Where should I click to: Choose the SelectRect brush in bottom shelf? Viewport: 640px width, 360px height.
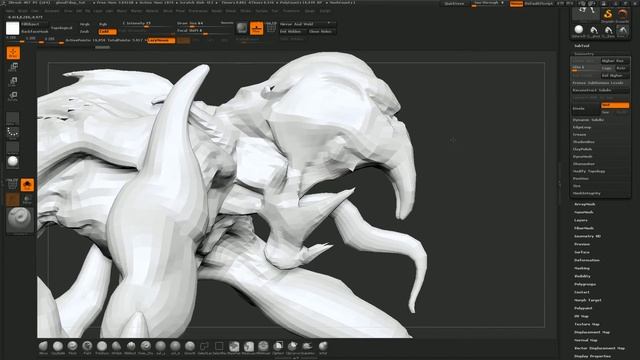click(219, 348)
